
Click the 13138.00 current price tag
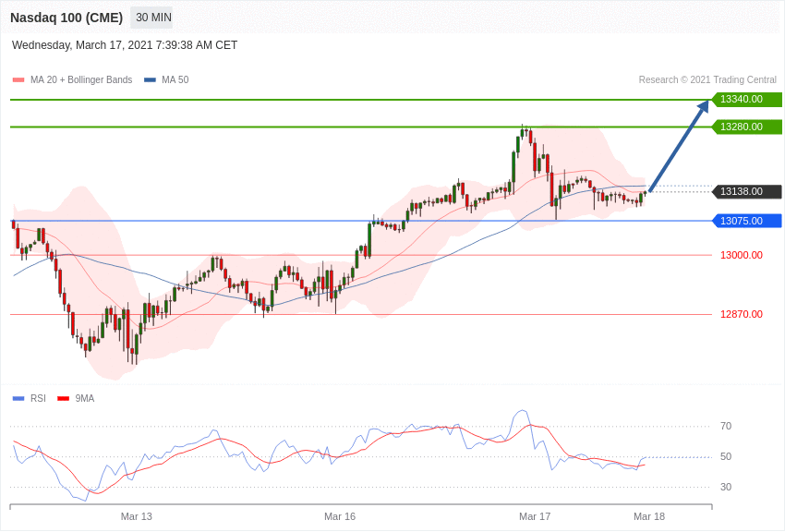pos(746,191)
